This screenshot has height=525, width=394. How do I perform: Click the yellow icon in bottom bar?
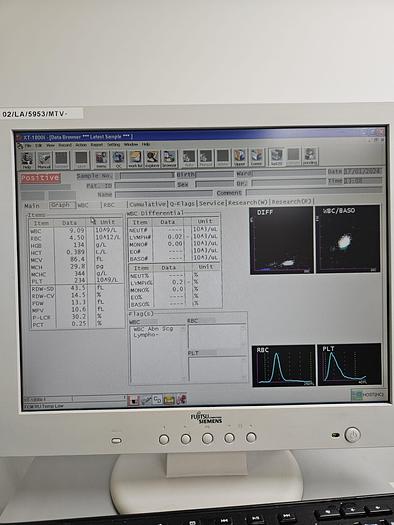click(x=169, y=399)
